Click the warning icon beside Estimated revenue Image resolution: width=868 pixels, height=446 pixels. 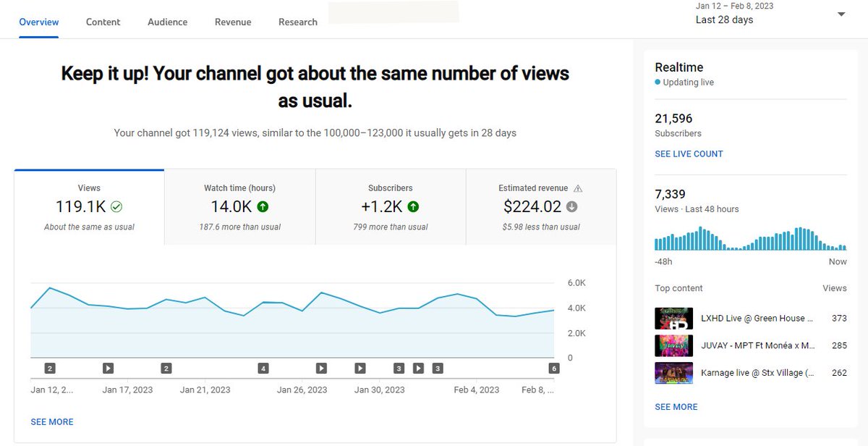(x=577, y=188)
